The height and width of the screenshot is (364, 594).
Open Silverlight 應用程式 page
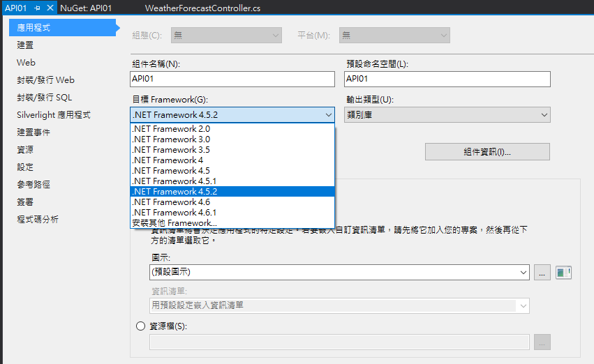54,114
